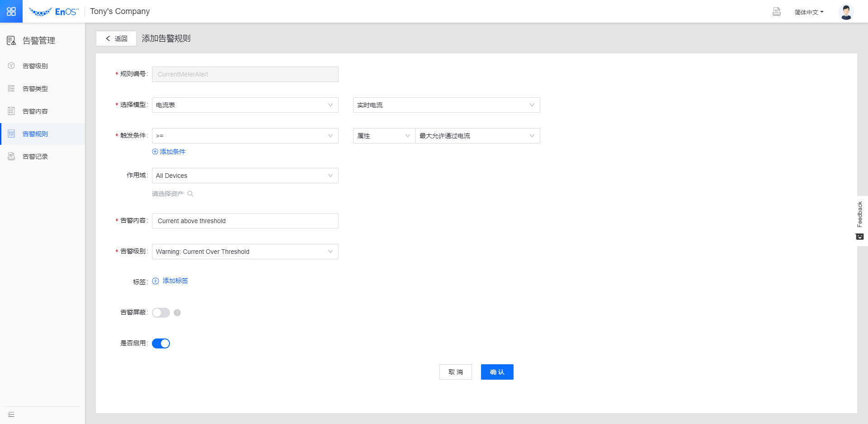Image resolution: width=868 pixels, height=424 pixels.
Task: Click the help icon next to 告警屏蔽
Action: click(x=177, y=313)
